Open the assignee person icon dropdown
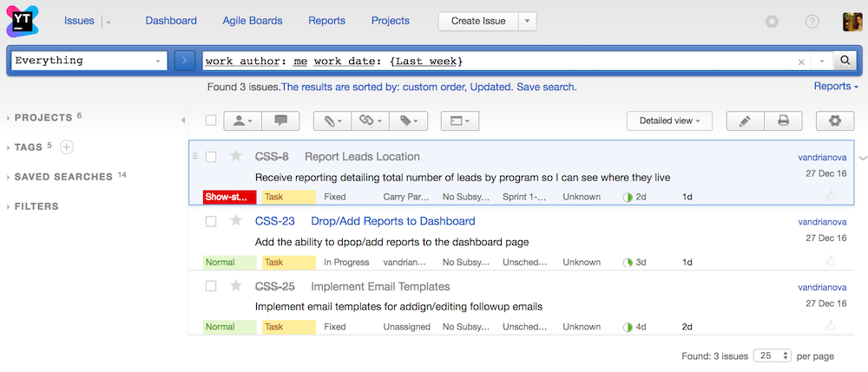This screenshot has height=372, width=868. tap(242, 121)
